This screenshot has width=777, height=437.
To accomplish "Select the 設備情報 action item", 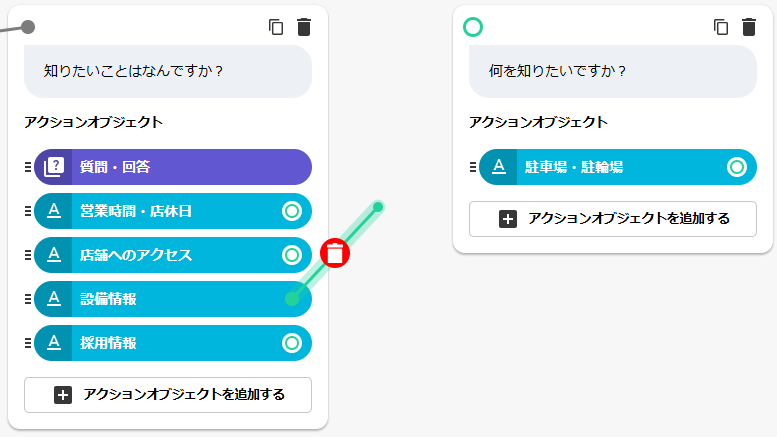I will 160,299.
